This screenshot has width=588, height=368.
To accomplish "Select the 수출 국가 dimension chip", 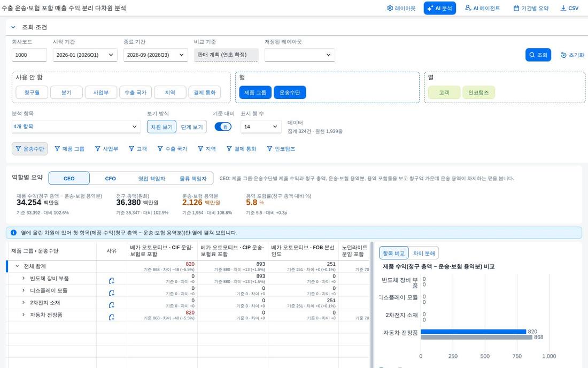I will 135,93.
